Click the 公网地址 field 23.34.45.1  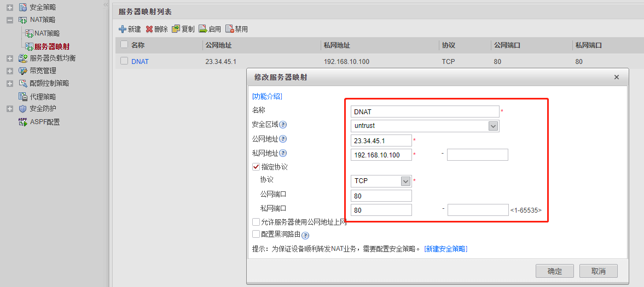pos(381,140)
